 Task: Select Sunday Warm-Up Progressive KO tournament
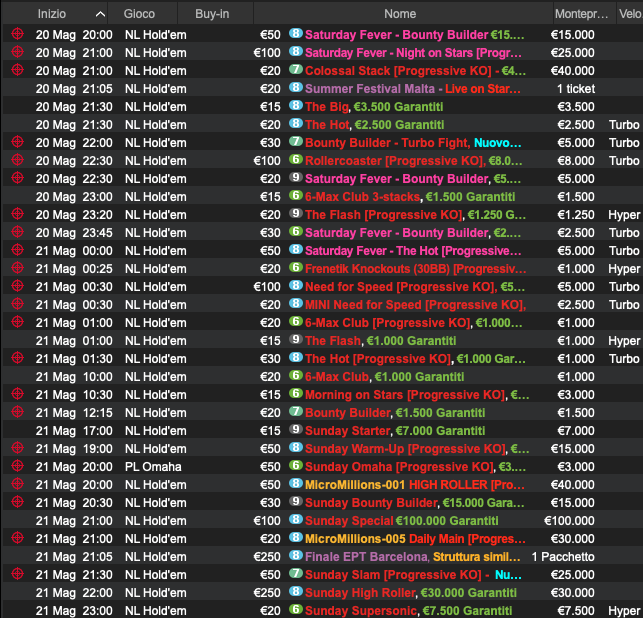click(417, 449)
